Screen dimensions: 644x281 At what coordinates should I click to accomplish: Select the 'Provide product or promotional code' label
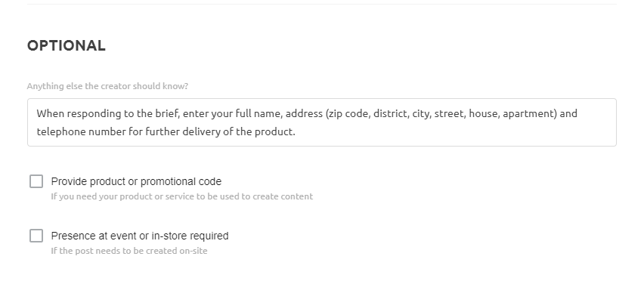tap(136, 181)
